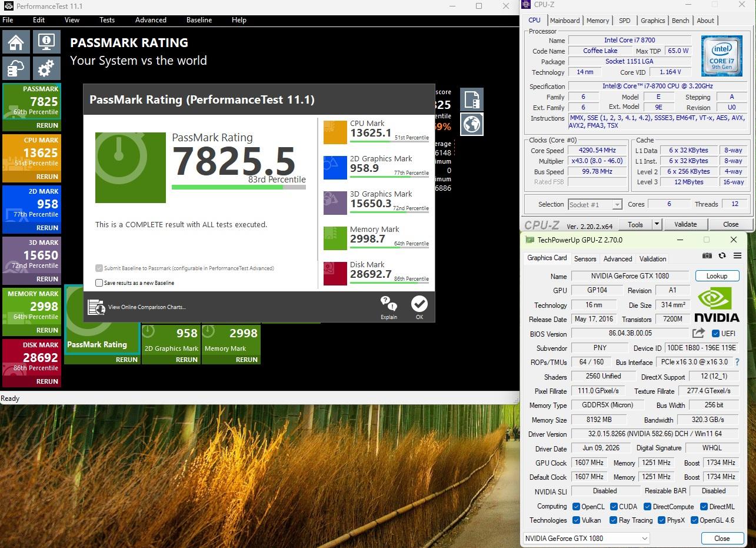Click the CPU-Z Tools button

635,224
